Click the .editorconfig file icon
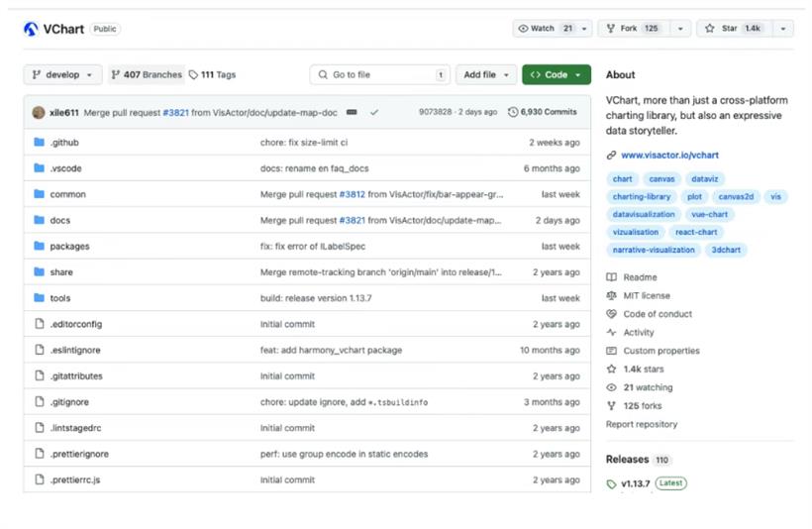 (40, 323)
